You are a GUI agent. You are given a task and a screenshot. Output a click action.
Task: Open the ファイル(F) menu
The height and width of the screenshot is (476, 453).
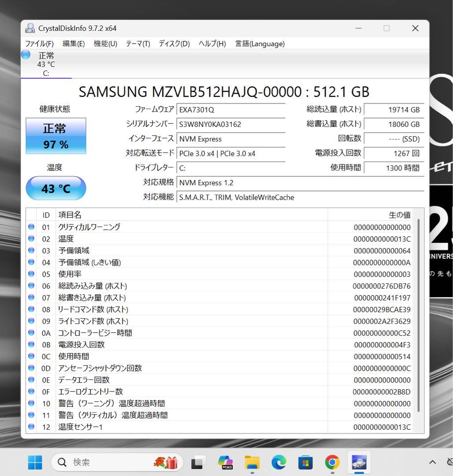click(x=39, y=44)
